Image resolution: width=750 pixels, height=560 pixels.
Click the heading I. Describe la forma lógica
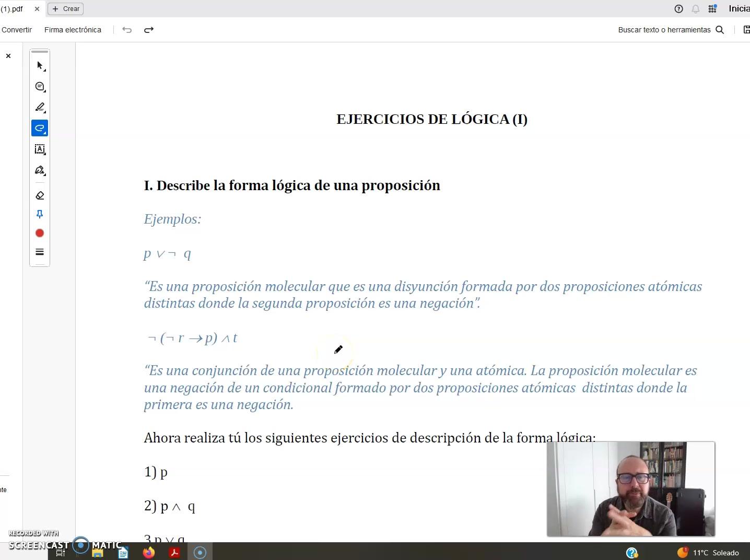(292, 185)
